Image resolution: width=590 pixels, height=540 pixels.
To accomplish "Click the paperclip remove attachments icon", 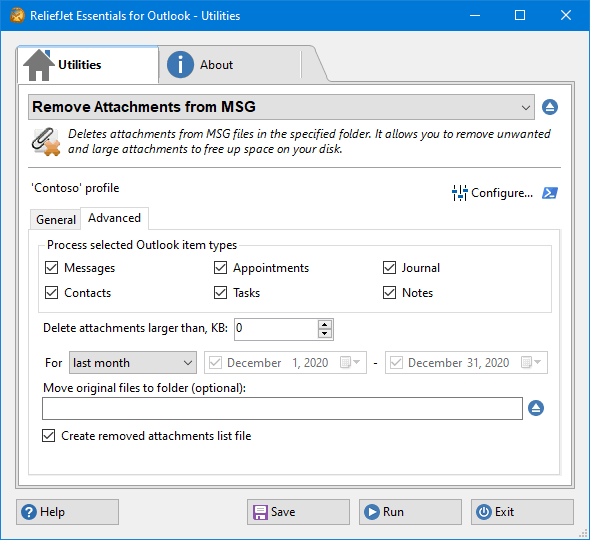I will coord(46,142).
